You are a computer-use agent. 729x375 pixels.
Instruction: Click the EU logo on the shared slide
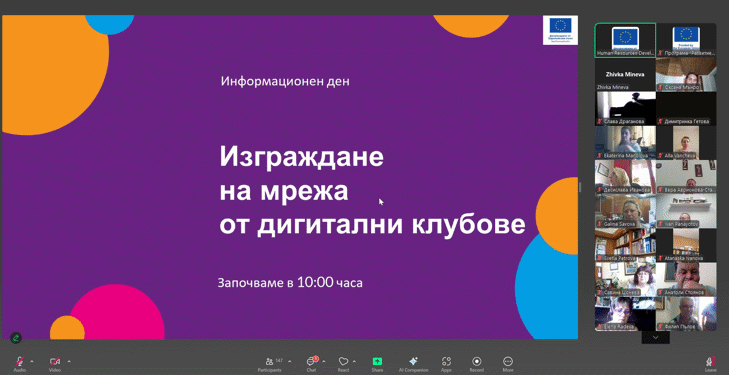(x=560, y=30)
